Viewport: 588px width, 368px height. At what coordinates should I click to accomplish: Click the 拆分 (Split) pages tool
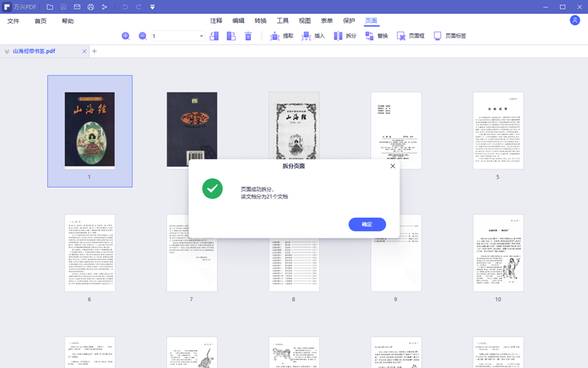pos(345,36)
